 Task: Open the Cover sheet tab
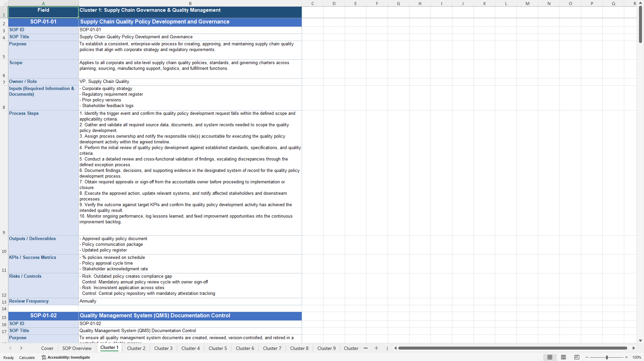click(x=47, y=348)
